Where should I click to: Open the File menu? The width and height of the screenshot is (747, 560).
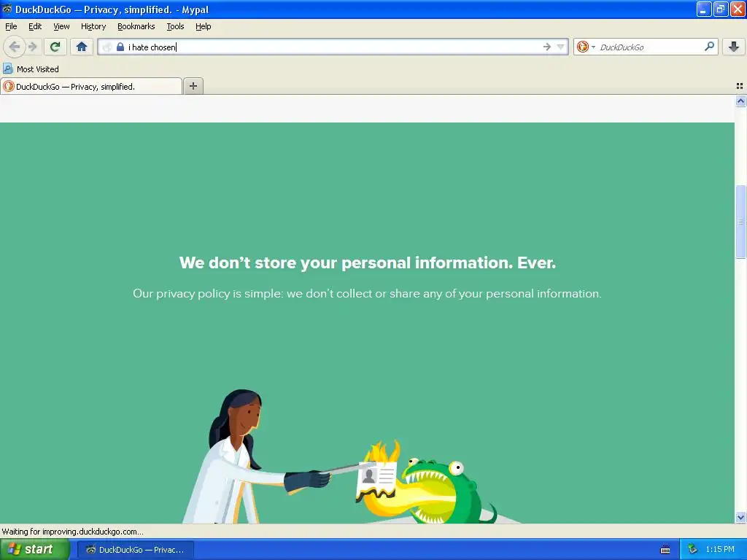11,26
